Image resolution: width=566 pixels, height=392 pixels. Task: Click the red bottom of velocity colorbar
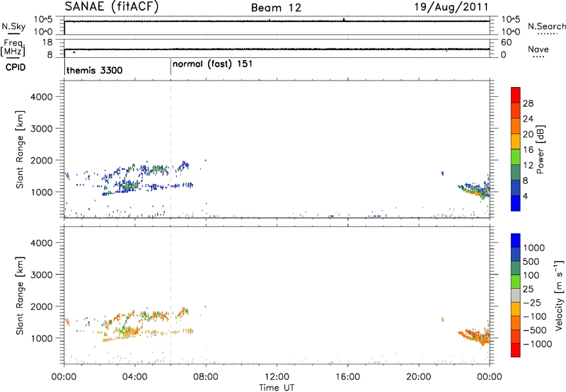(x=516, y=350)
